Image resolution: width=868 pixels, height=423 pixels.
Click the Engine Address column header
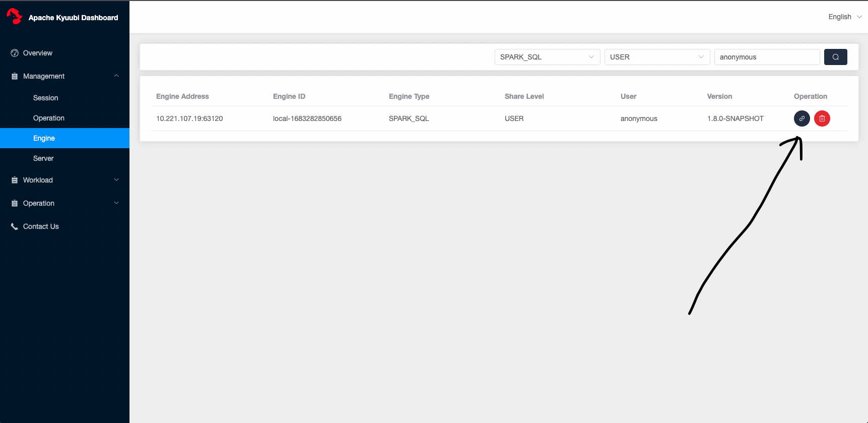pos(182,96)
